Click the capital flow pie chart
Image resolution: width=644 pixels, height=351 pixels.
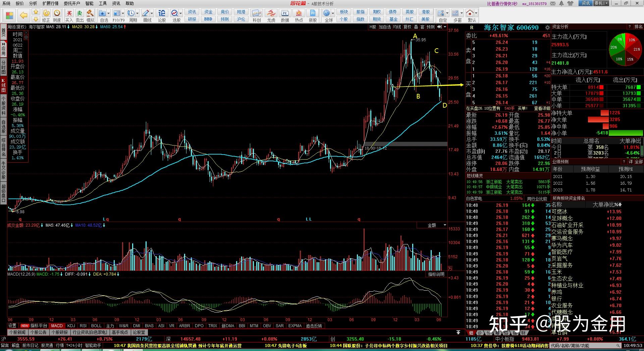[625, 49]
